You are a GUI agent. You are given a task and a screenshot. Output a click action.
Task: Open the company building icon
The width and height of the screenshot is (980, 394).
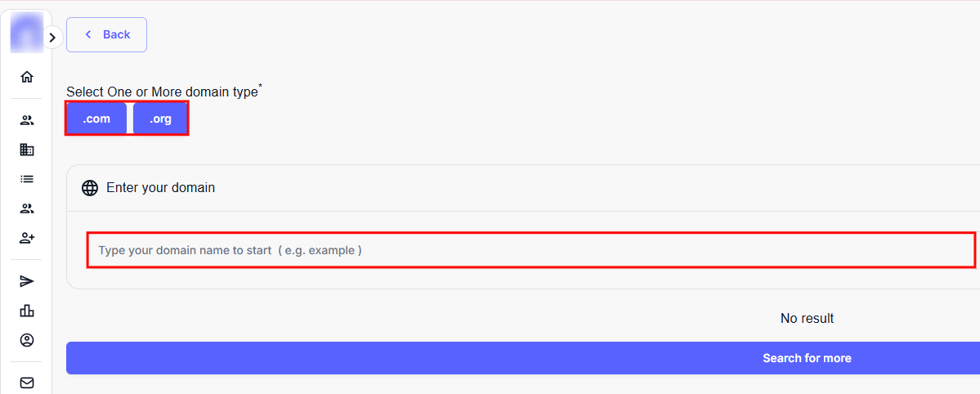click(27, 150)
